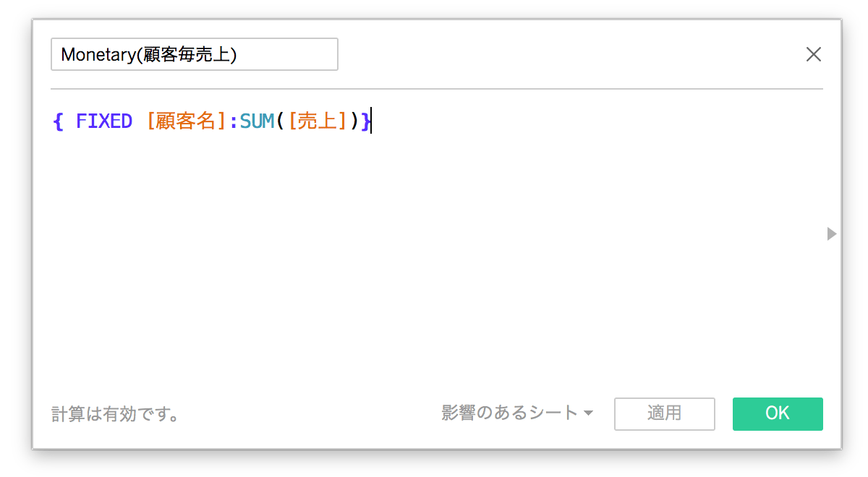The width and height of the screenshot is (868, 477).
Task: Click the word Monetary in name field
Action: [98, 55]
